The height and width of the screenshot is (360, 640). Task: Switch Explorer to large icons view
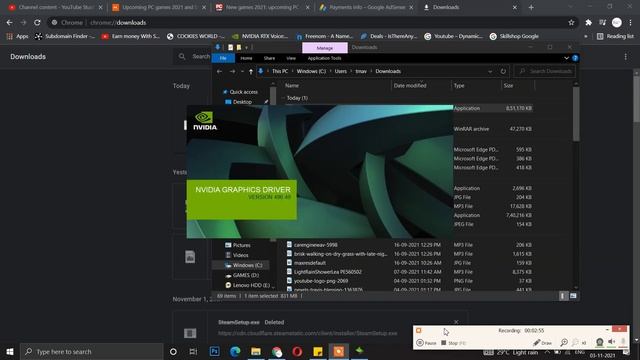(573, 296)
